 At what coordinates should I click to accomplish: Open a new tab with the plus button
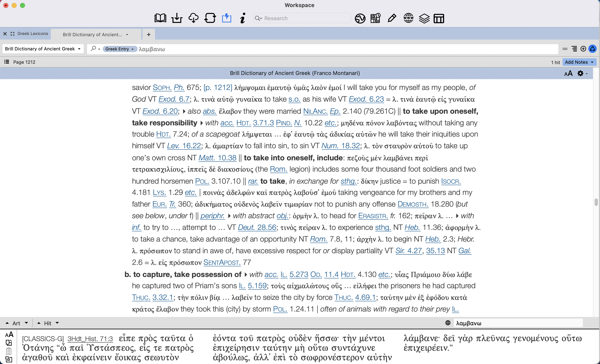point(148,34)
